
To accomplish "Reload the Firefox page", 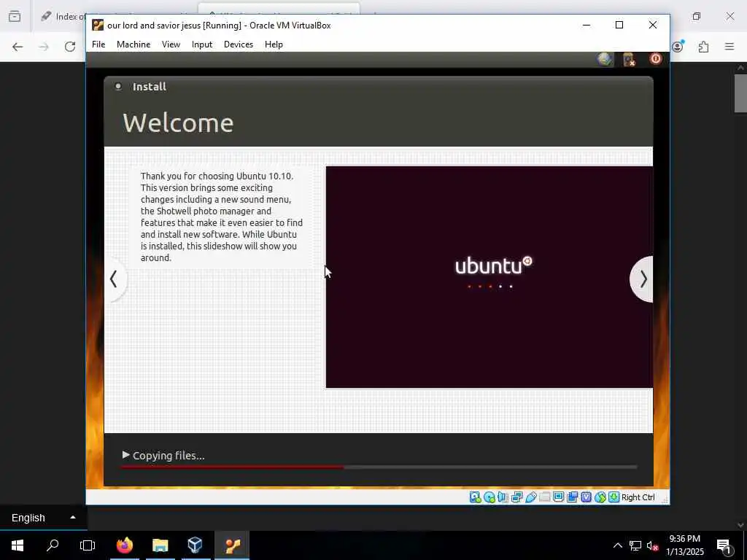I will pos(70,47).
